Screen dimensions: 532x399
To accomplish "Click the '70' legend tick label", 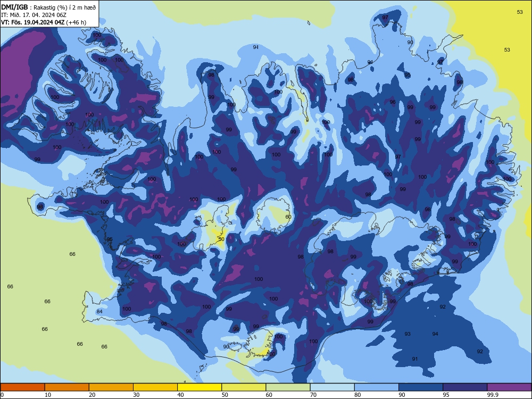I will tap(313, 395).
